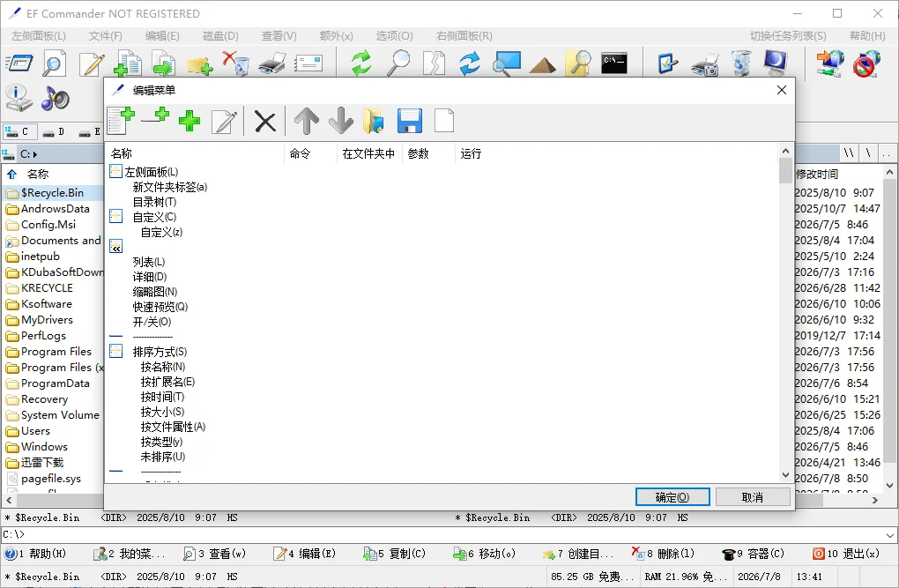Open the 选项(O) menu
The width and height of the screenshot is (899, 588).
(x=395, y=35)
